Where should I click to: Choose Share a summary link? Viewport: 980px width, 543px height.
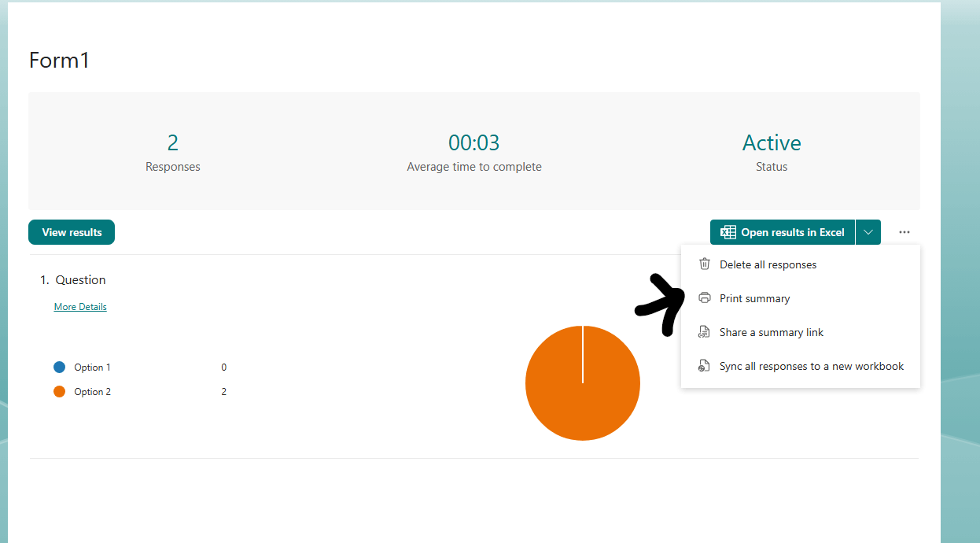pos(801,332)
